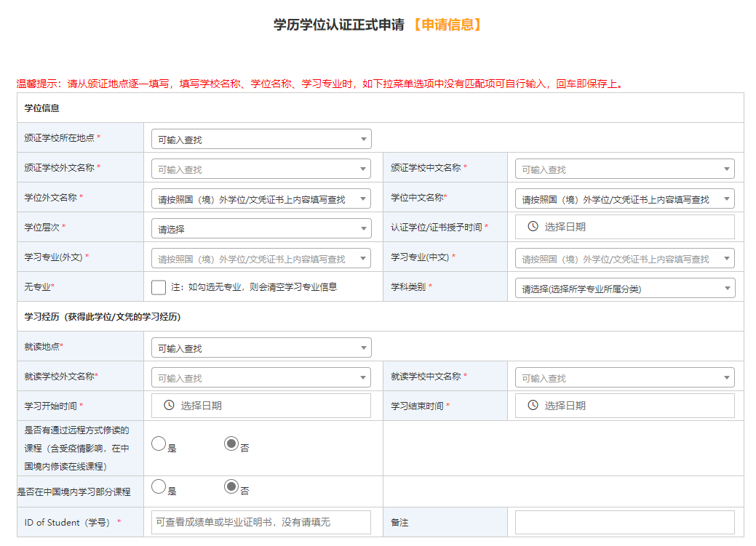This screenshot has height=546, width=756.
Task: Click the 备注 text field
Action: (624, 522)
